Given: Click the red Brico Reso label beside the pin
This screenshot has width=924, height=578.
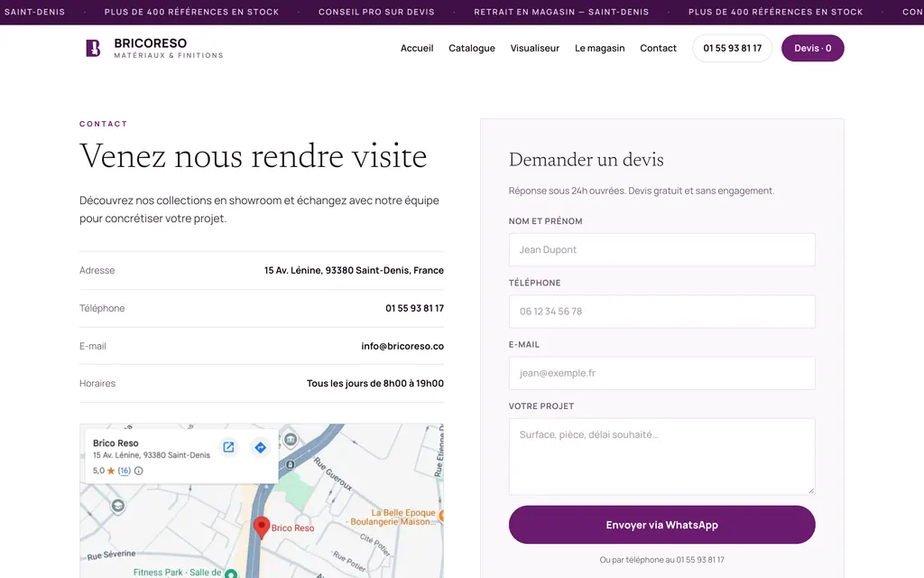Looking at the screenshot, I should [293, 527].
